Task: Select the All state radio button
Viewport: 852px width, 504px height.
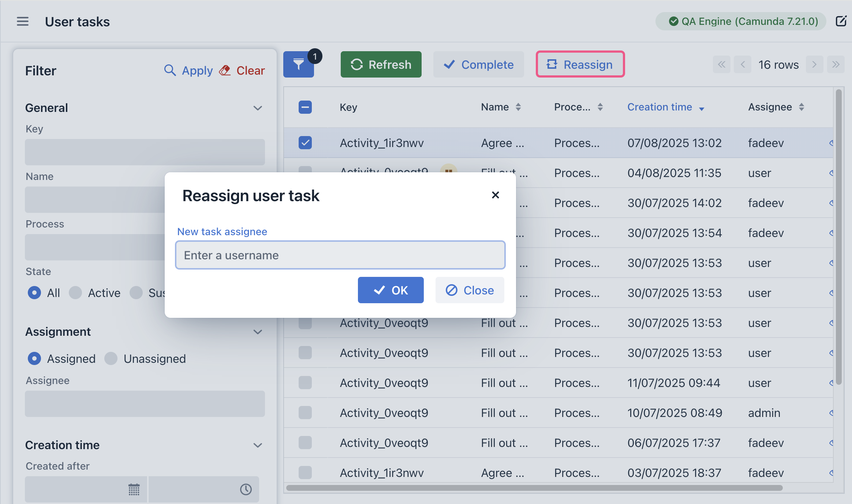Action: [x=34, y=293]
